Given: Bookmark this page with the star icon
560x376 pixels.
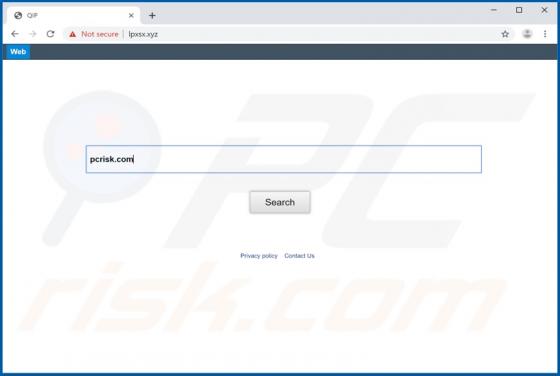Looking at the screenshot, I should point(505,34).
